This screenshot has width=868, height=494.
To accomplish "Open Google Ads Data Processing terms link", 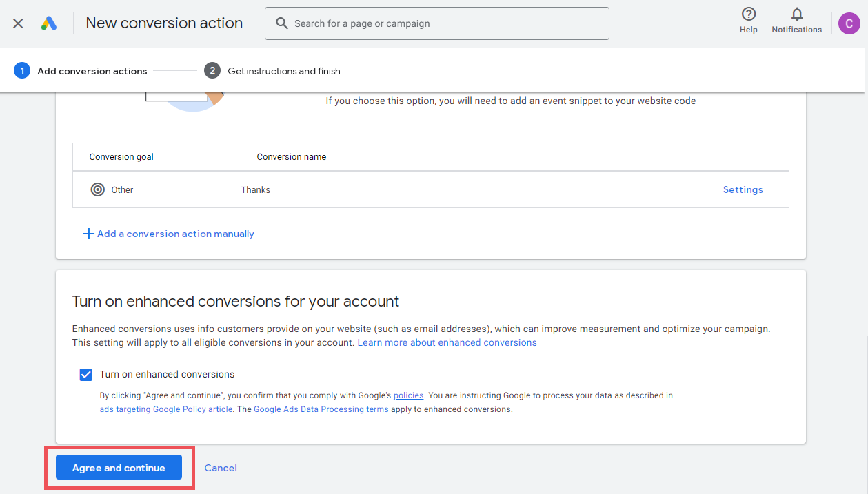I will tap(321, 409).
